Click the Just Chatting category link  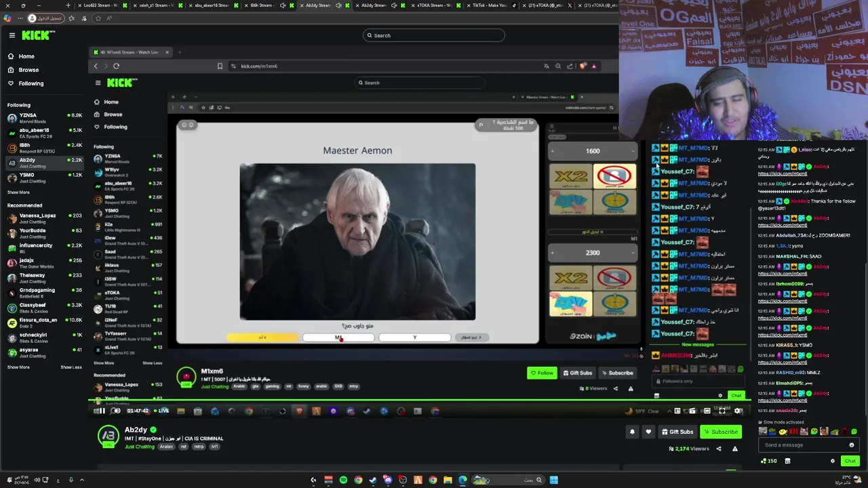point(140,447)
